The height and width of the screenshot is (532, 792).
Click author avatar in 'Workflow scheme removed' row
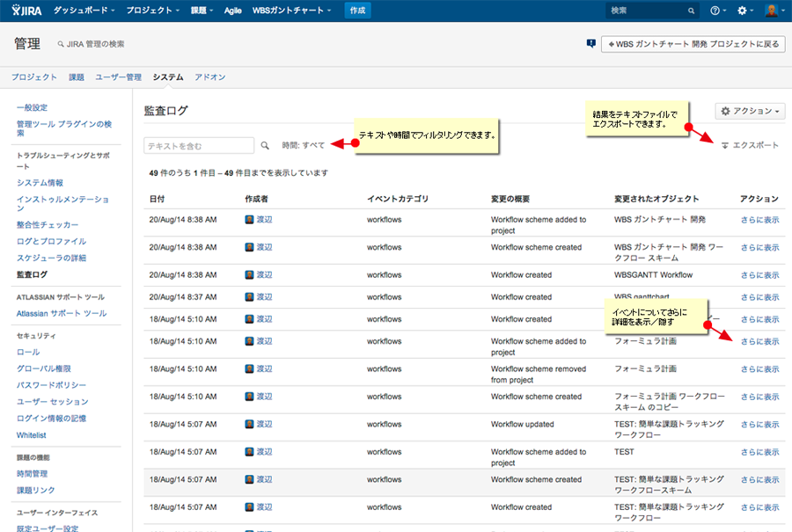pos(249,369)
